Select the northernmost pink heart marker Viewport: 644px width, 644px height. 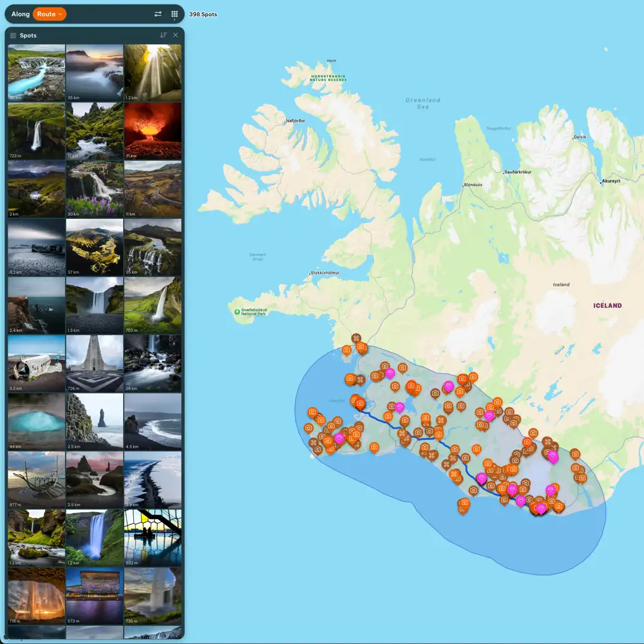click(x=390, y=373)
